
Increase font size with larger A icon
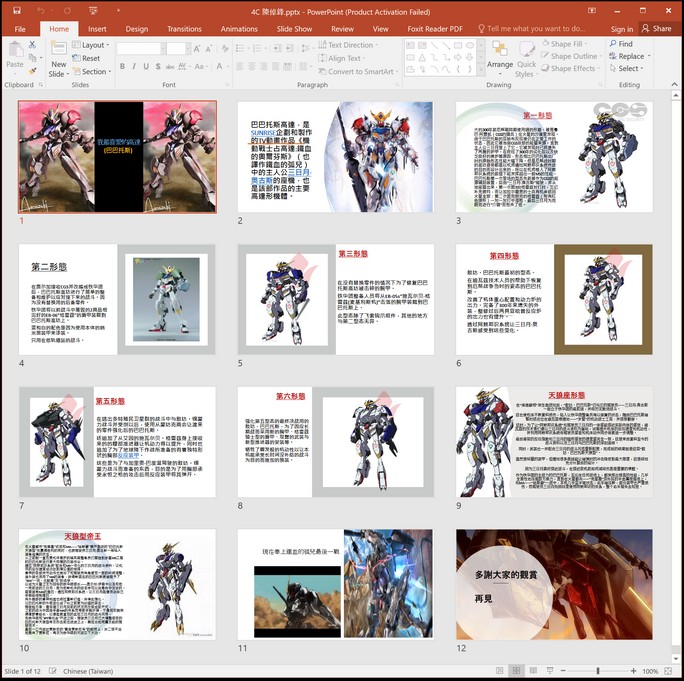(x=197, y=48)
